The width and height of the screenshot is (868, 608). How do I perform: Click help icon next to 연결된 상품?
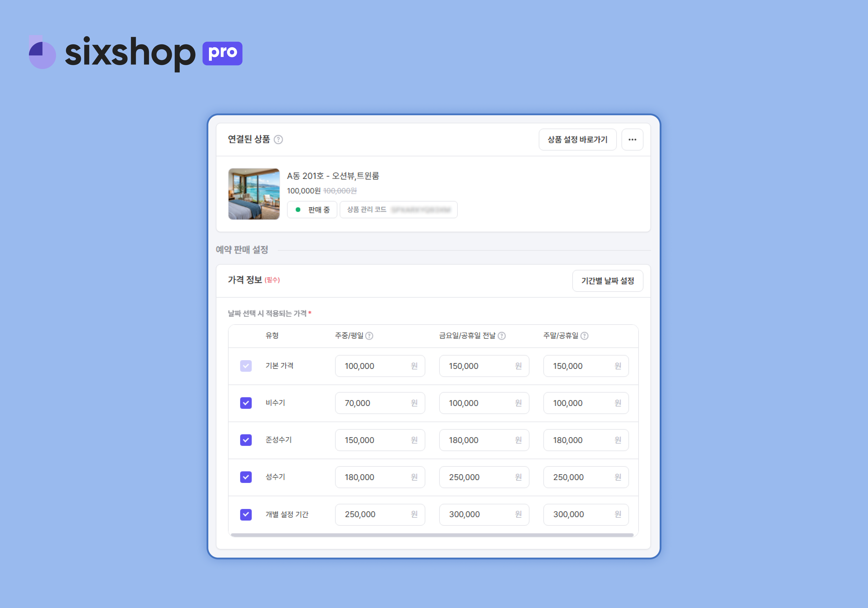coord(278,140)
